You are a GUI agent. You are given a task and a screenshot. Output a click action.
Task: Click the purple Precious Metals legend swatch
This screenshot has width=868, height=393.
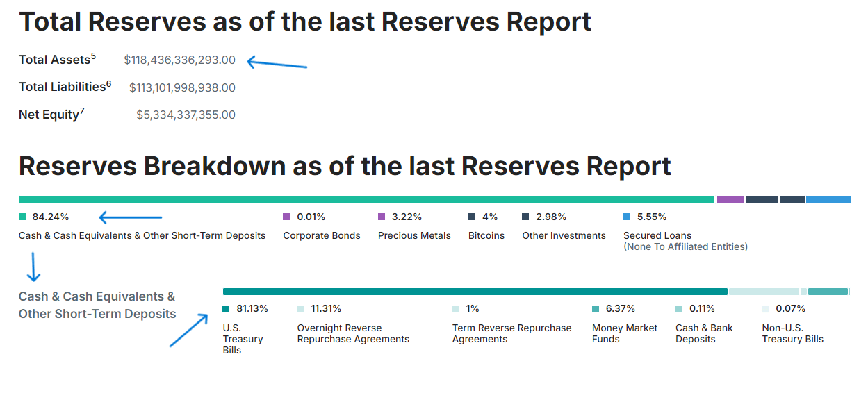[x=382, y=217]
